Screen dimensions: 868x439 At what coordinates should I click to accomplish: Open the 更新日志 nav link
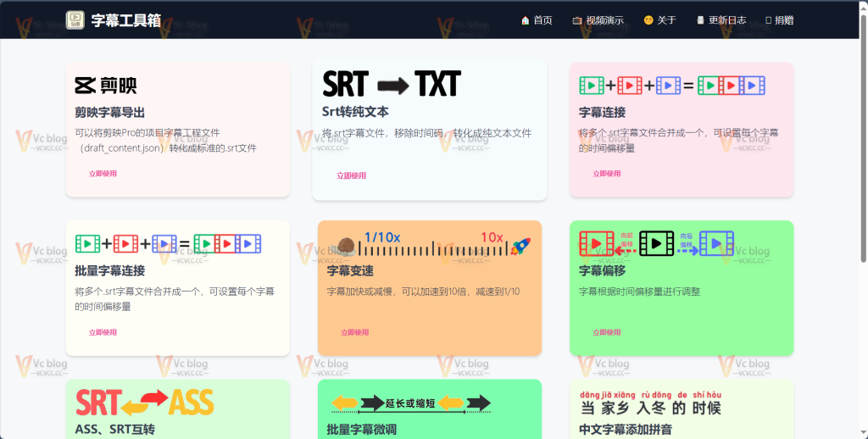point(721,20)
